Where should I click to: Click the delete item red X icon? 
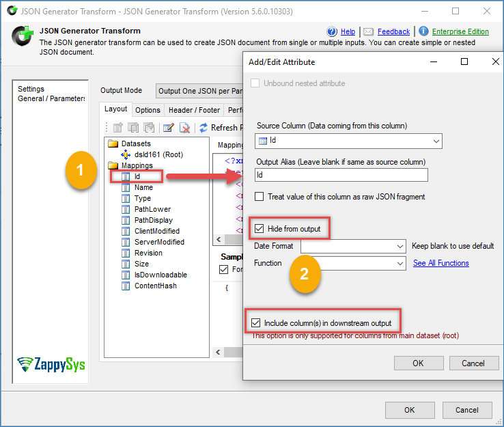(184, 128)
